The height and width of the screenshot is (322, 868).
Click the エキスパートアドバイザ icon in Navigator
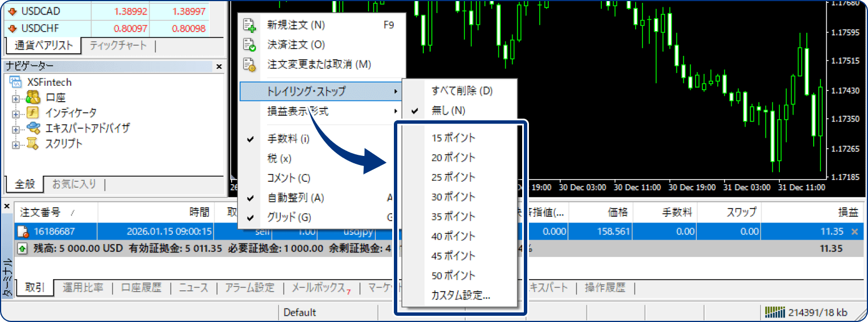tap(33, 128)
